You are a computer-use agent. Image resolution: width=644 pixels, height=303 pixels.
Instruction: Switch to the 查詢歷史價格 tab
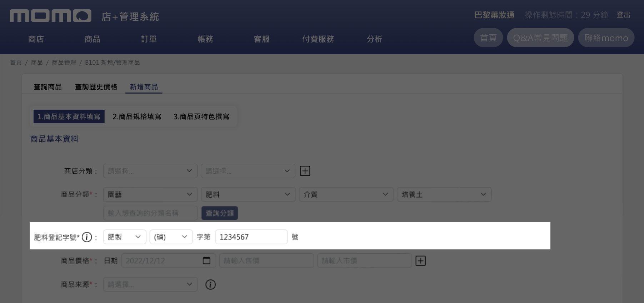tap(96, 87)
